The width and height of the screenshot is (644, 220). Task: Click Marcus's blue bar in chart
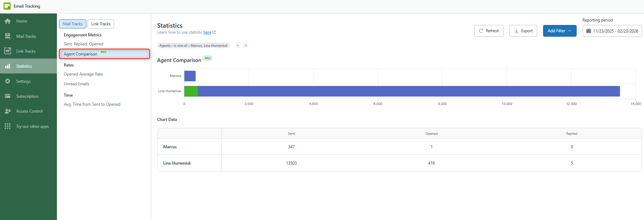point(190,76)
